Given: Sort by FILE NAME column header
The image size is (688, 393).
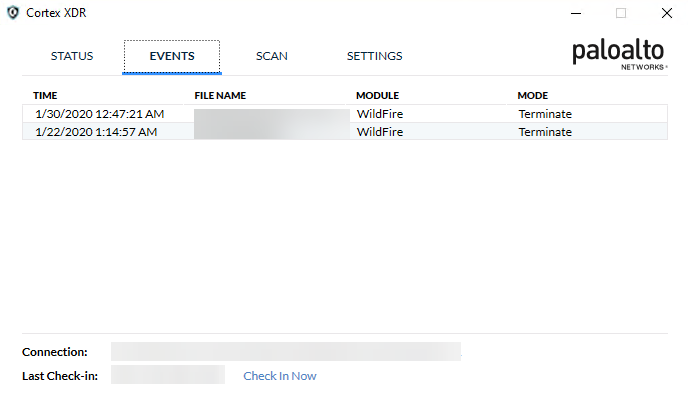Looking at the screenshot, I should click(220, 96).
